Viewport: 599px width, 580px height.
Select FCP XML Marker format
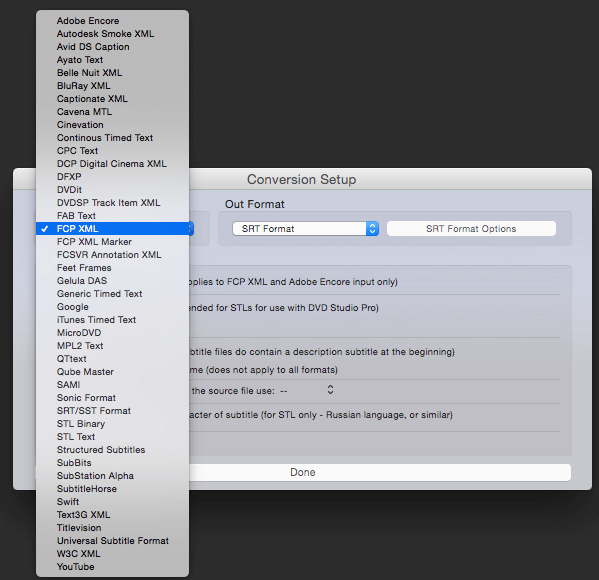coord(112,241)
